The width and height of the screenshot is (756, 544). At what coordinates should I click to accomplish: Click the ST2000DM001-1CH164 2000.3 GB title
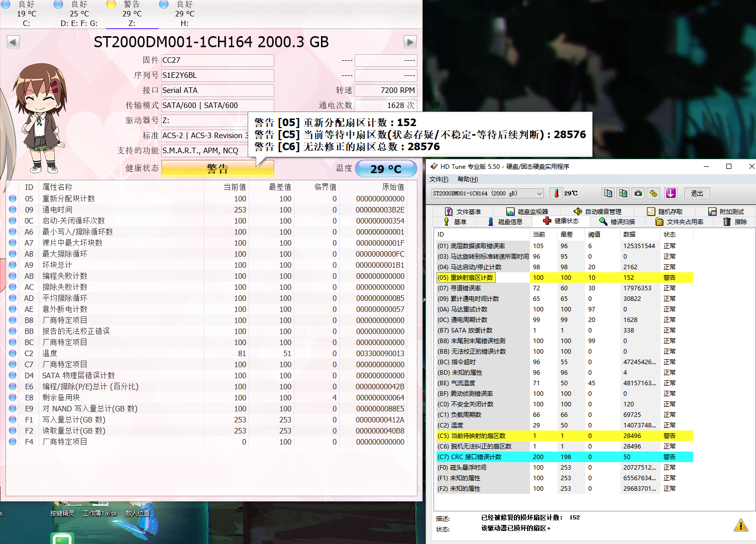pos(211,42)
